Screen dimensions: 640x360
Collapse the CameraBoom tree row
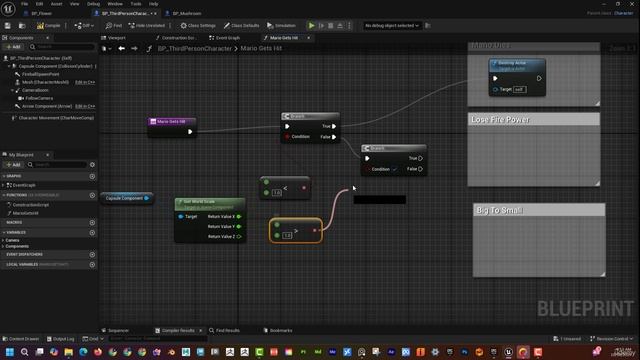pos(12,90)
